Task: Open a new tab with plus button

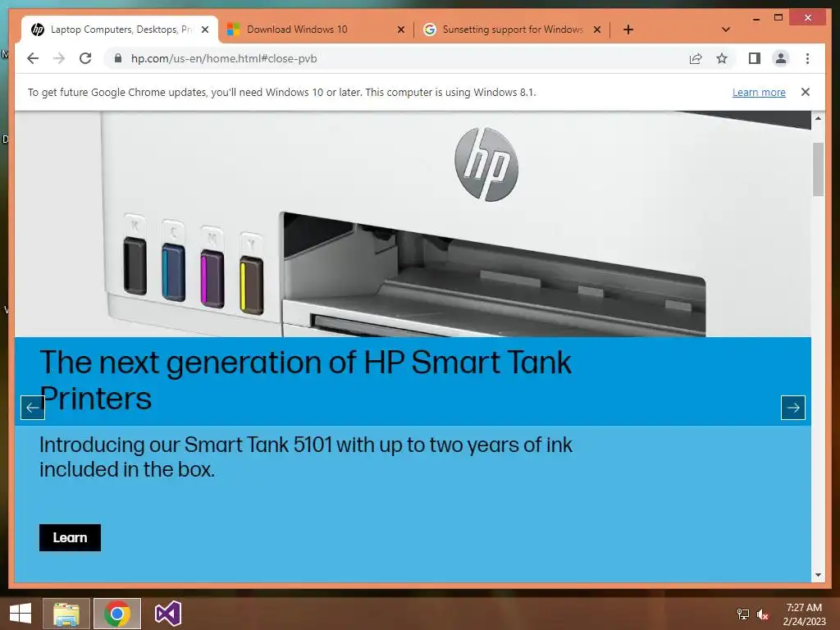Action: click(628, 30)
